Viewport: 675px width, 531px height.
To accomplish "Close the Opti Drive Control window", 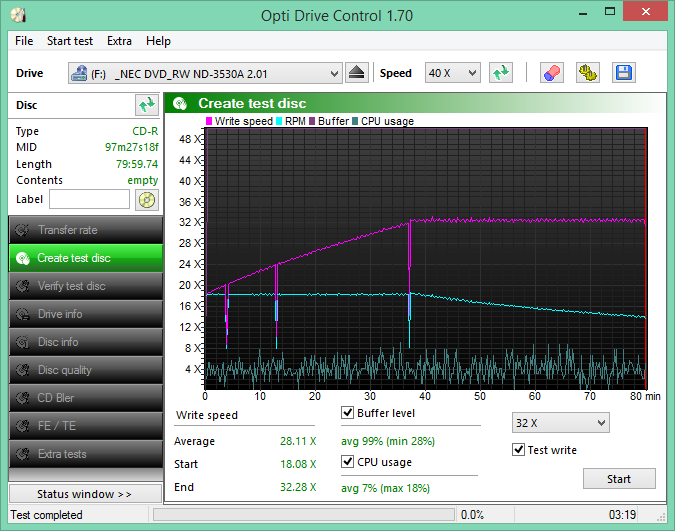I will point(645,12).
